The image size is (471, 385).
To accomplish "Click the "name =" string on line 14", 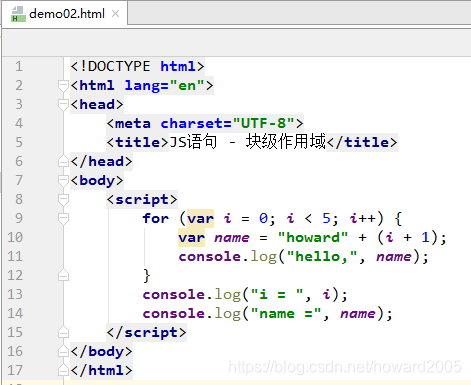I will tap(286, 314).
